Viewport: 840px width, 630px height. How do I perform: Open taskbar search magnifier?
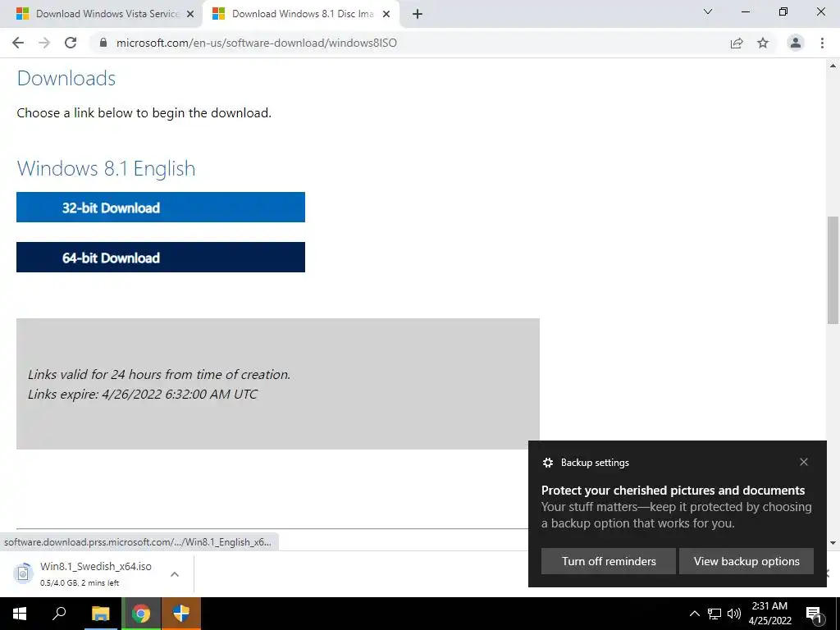point(59,614)
